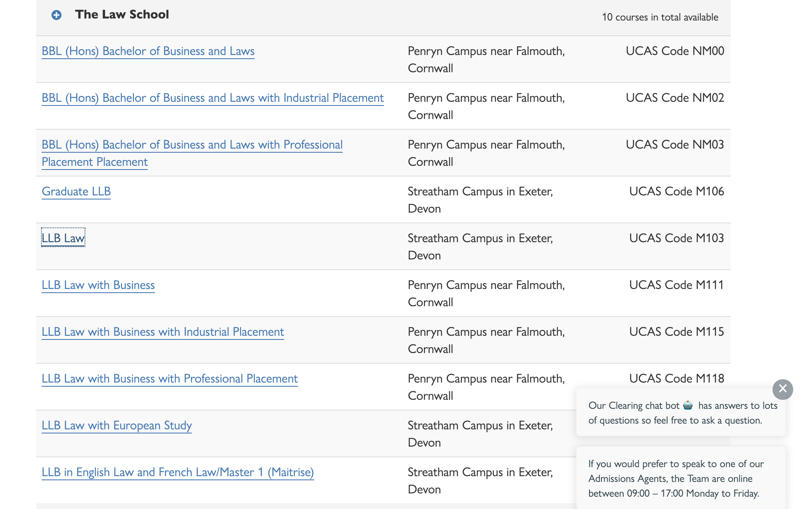This screenshot has width=812, height=509.
Task: Open BBL Business and Laws with Industrial Placement
Action: point(213,98)
